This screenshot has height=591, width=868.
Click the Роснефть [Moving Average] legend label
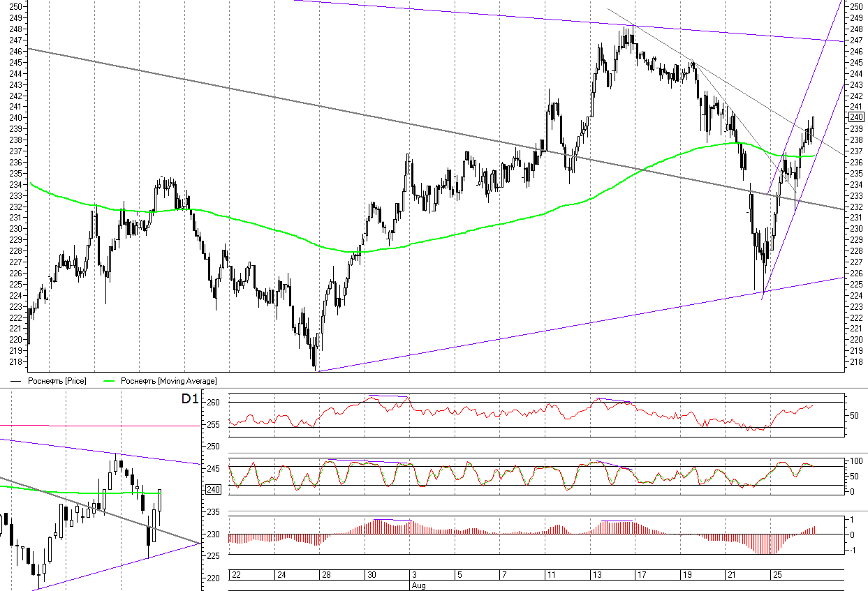(x=168, y=381)
